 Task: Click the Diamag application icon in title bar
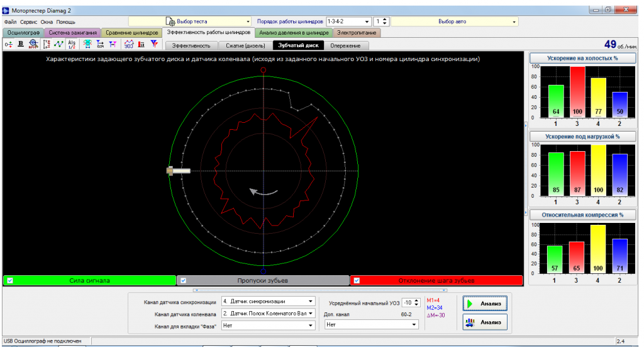[6, 10]
